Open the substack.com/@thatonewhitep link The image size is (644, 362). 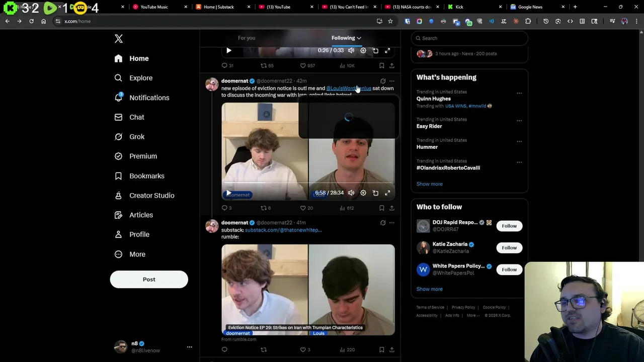pyautogui.click(x=283, y=230)
